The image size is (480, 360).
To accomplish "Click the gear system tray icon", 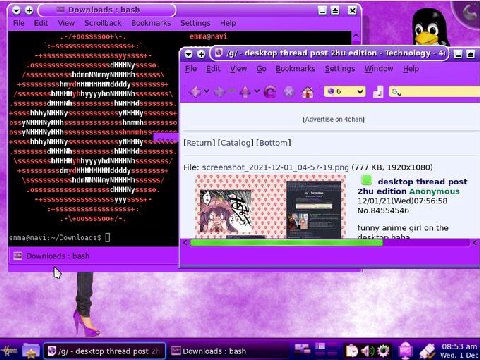I will pos(383,351).
